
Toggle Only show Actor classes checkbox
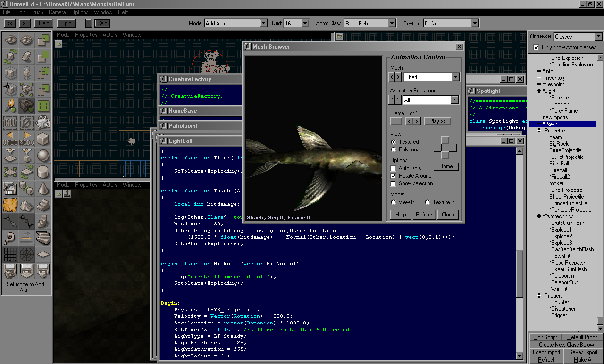tap(536, 47)
